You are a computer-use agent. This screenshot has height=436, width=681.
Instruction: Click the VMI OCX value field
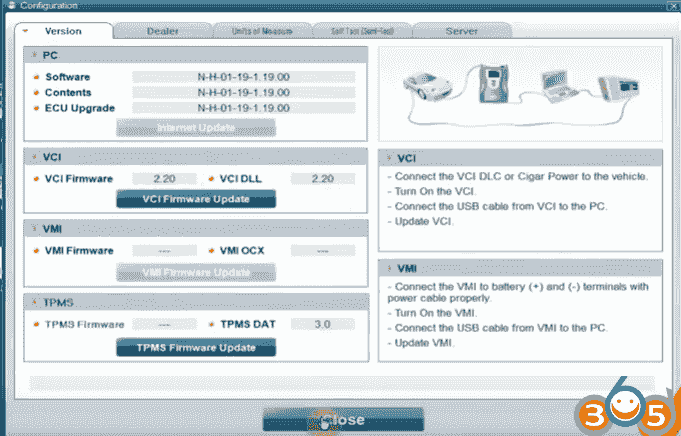323,251
